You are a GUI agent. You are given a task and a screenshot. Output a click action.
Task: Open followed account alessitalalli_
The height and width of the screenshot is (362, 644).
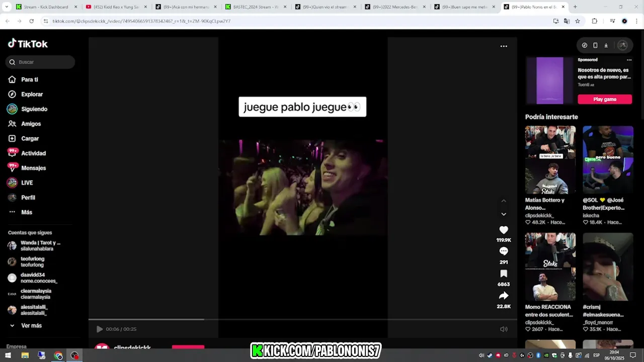pos(28,310)
